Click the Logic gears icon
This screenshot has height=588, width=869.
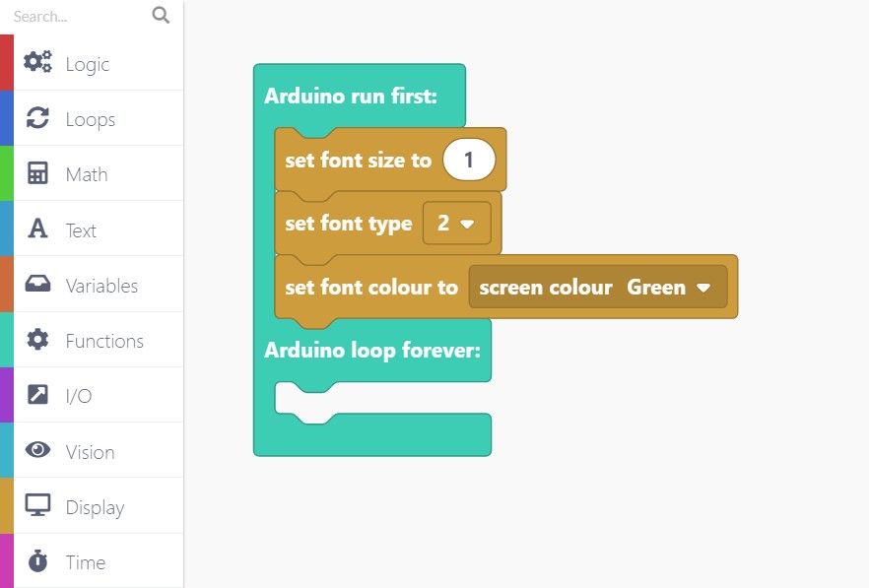tap(37, 61)
